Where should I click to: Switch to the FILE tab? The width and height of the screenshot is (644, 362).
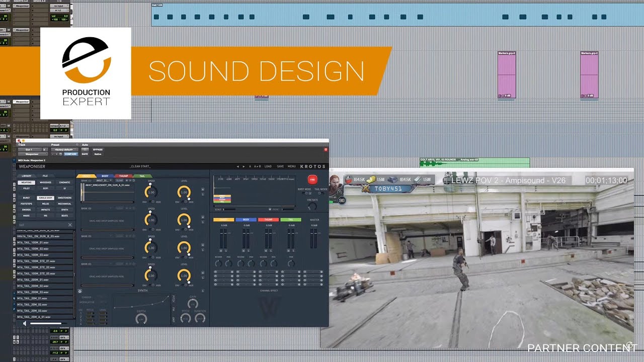tap(45, 176)
